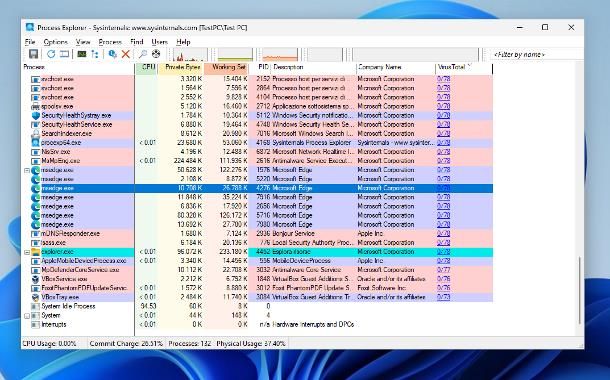Select the AppleMobileDeviceProcess.exe row
The image size is (610, 380).
click(x=257, y=261)
